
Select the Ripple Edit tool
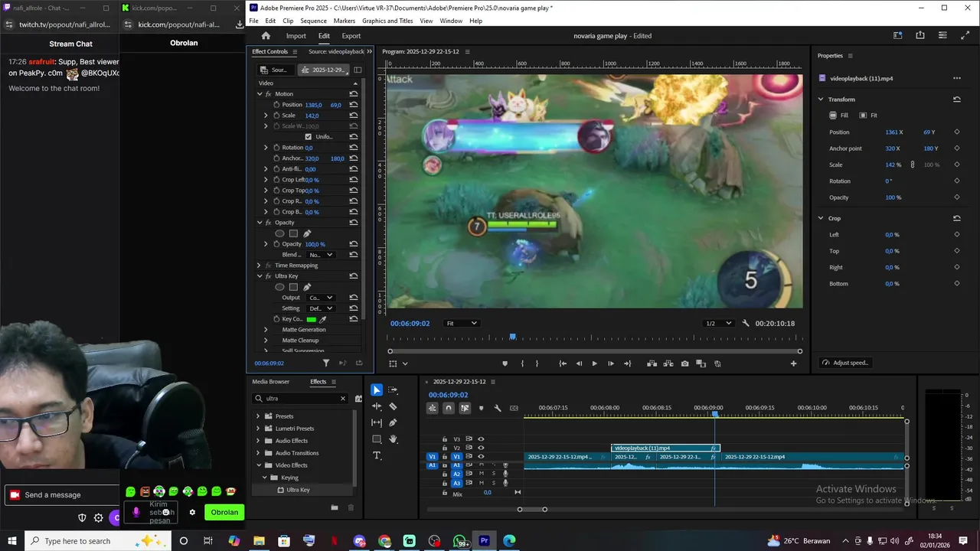point(377,406)
